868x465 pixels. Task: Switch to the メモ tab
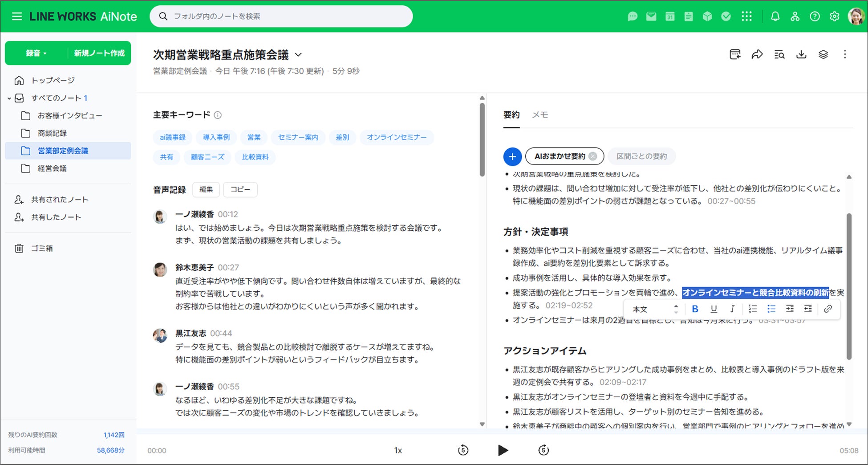540,115
